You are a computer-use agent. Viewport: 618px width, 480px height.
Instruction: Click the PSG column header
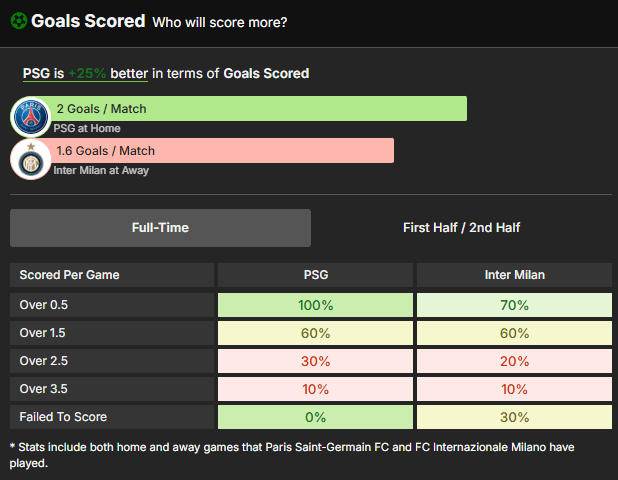[x=315, y=275]
